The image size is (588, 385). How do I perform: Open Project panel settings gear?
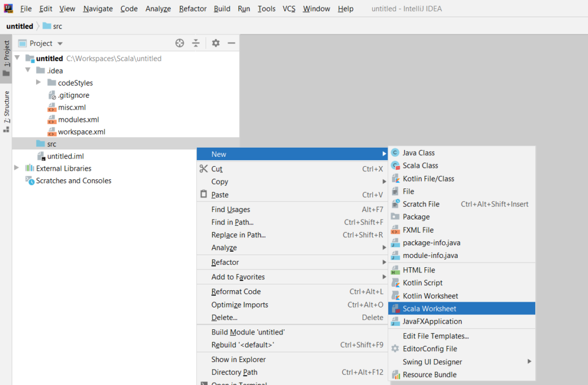coord(216,43)
